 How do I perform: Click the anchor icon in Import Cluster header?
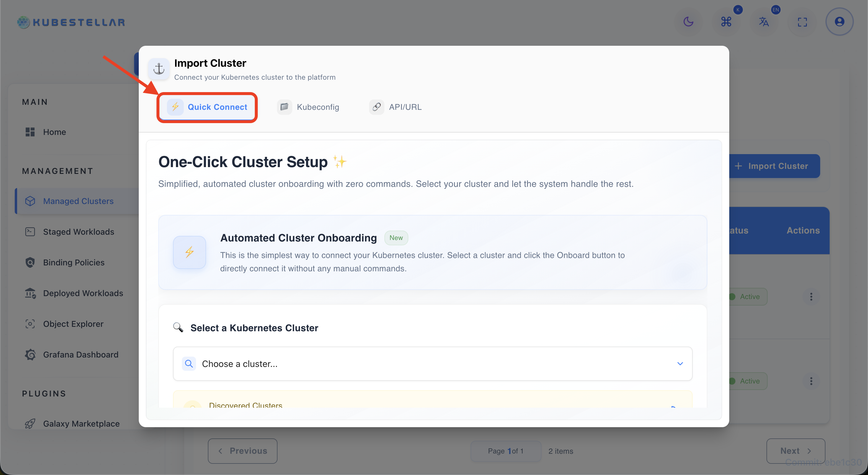(x=159, y=69)
